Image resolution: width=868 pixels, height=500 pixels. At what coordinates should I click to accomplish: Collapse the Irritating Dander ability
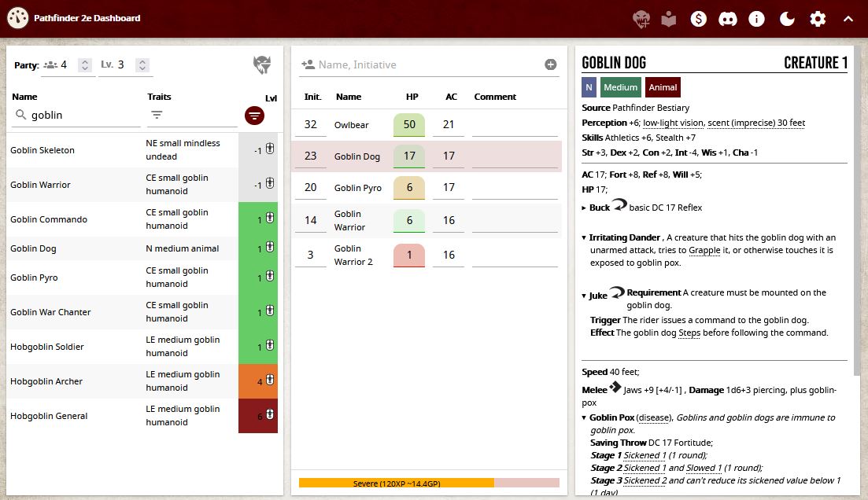585,238
